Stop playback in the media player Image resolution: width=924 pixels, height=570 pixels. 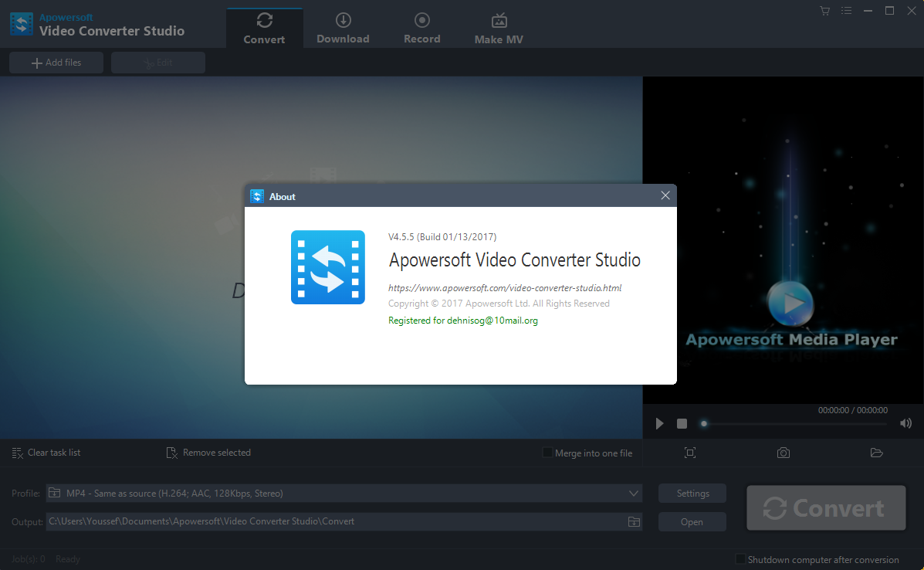click(682, 423)
